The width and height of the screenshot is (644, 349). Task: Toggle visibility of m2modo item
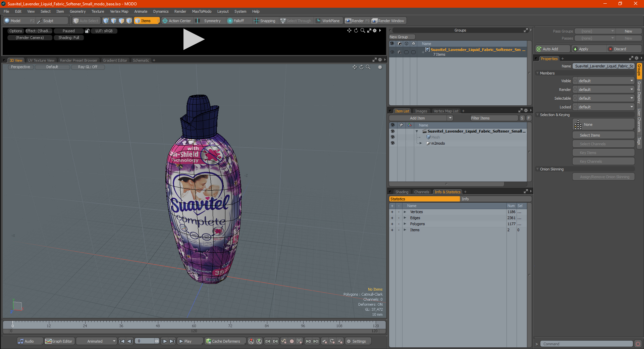[392, 143]
